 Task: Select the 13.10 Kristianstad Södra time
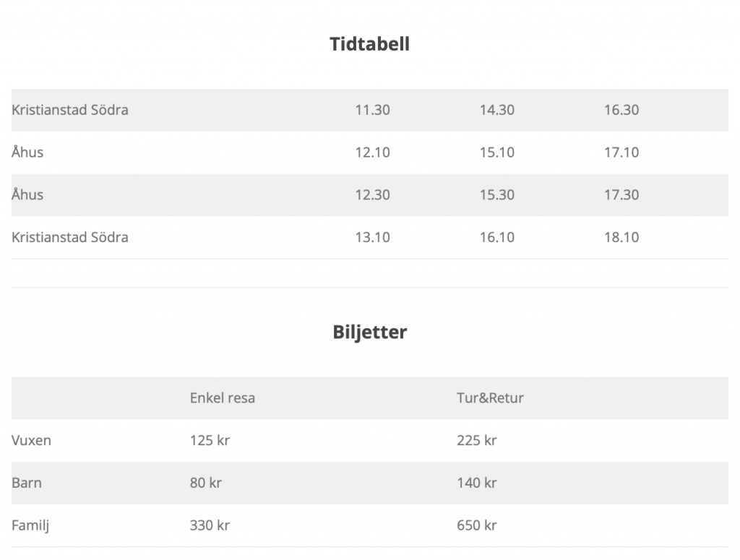372,237
